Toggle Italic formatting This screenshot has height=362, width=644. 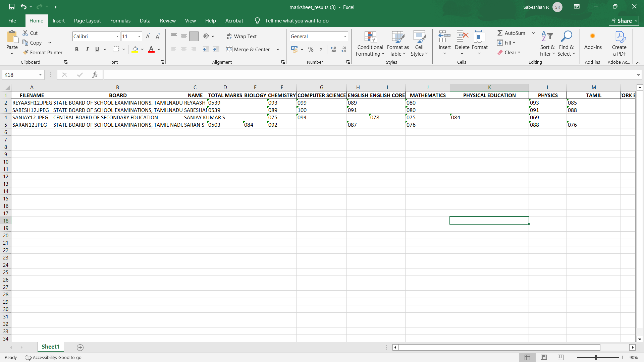87,49
